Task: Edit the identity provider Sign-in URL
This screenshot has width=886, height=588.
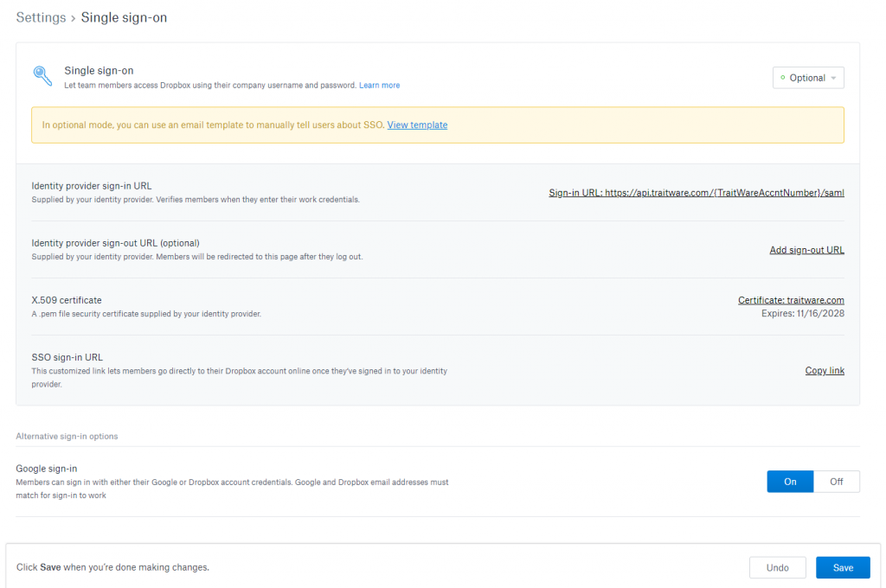Action: tap(697, 193)
